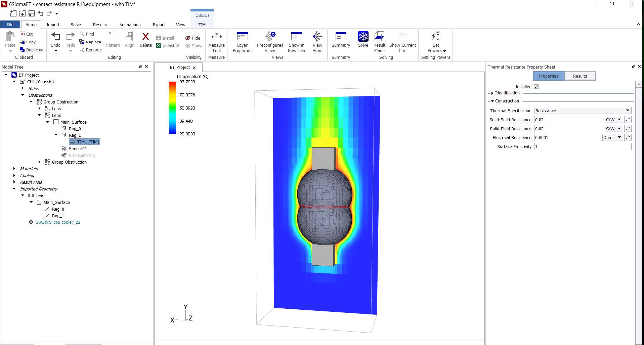
Task: Expand the Materials tree node
Action: tap(14, 169)
